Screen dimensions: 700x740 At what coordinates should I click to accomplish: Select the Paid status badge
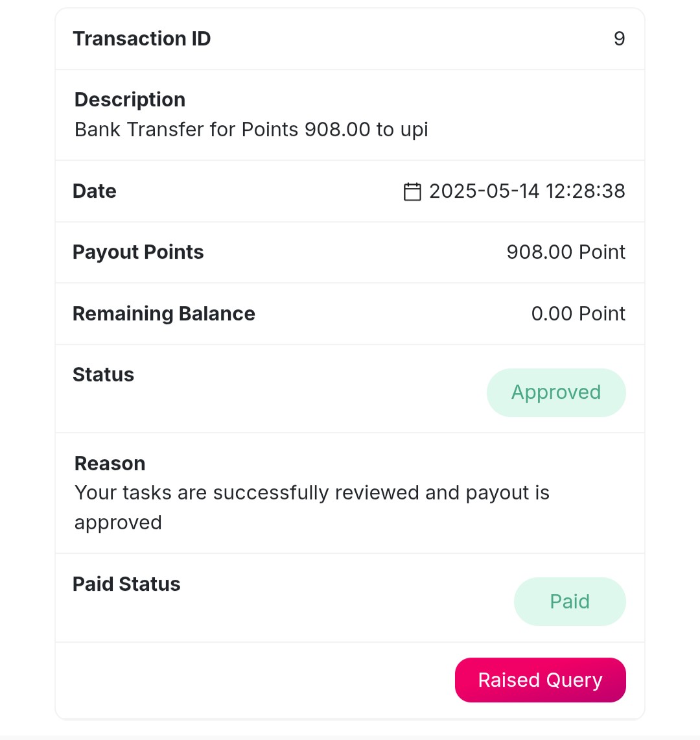[x=570, y=602]
